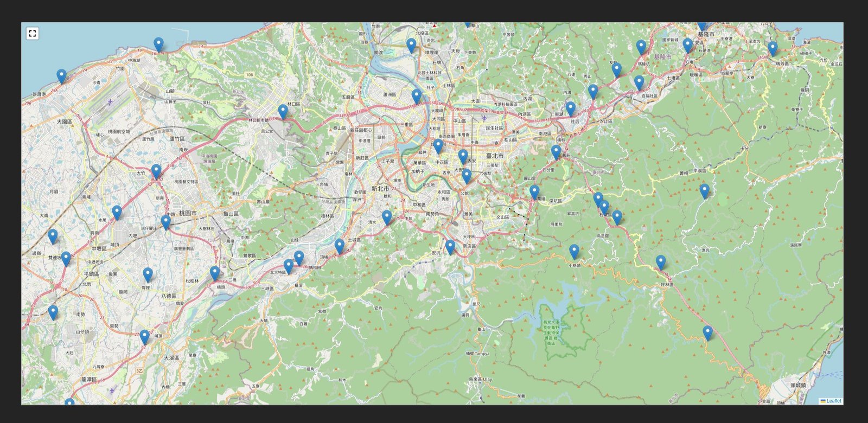Image resolution: width=868 pixels, height=423 pixels.
Task: Click the marker above the 大安 label
Action: tap(463, 158)
